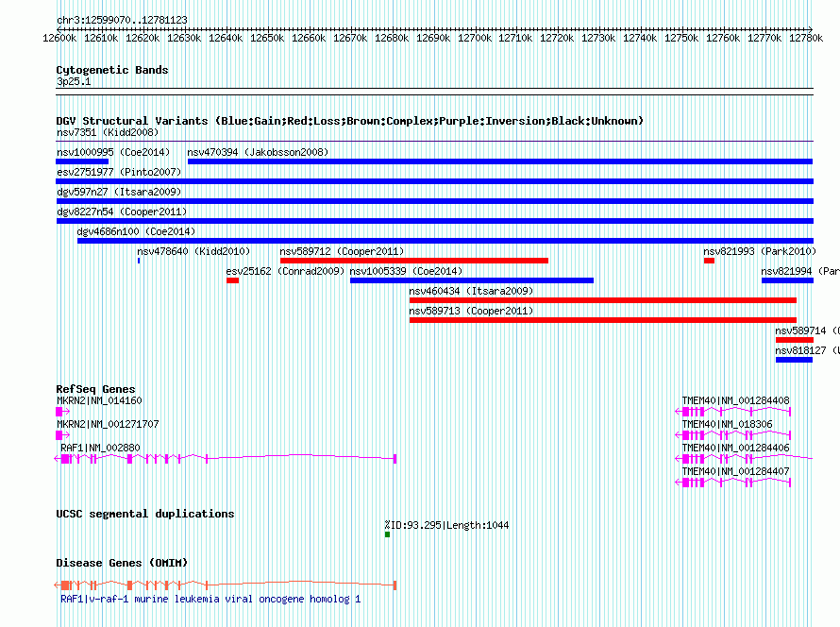This screenshot has width=840, height=627.
Task: Click the Cytogenetic Bands track title
Action: (x=112, y=70)
